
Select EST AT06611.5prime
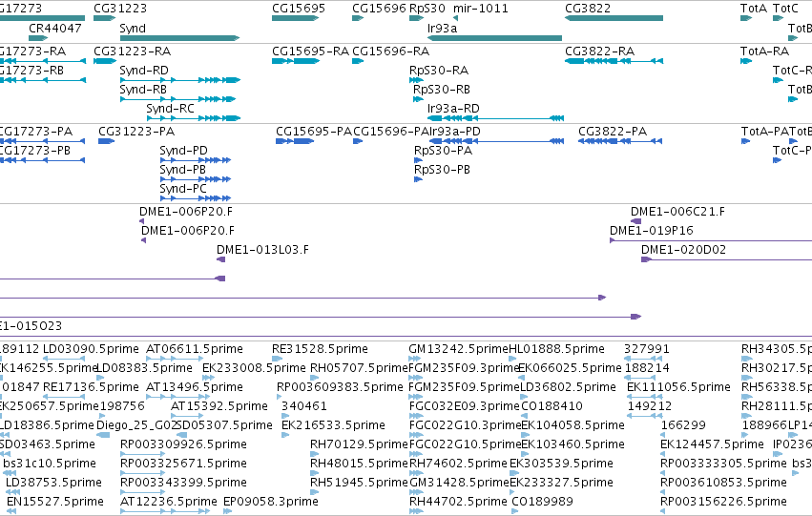point(175,358)
